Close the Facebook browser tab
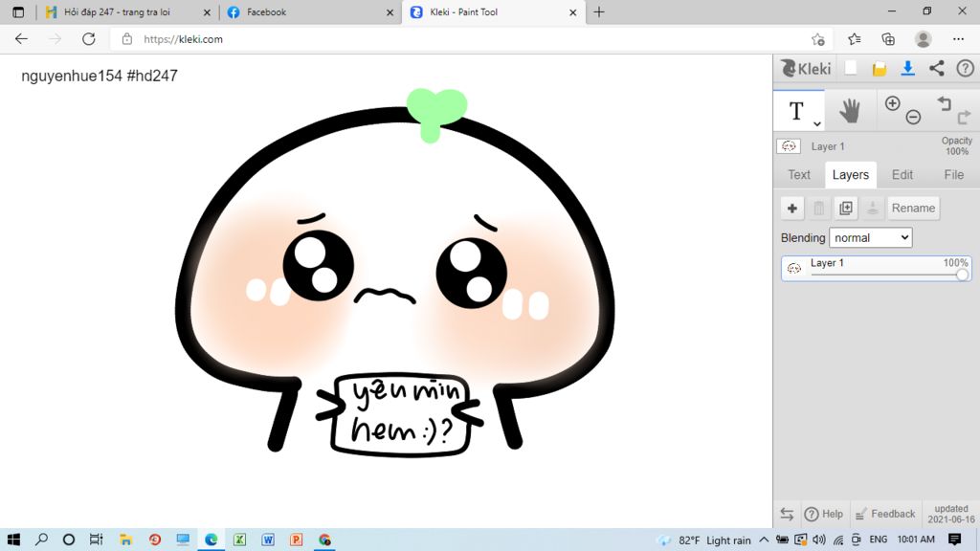 [x=390, y=11]
